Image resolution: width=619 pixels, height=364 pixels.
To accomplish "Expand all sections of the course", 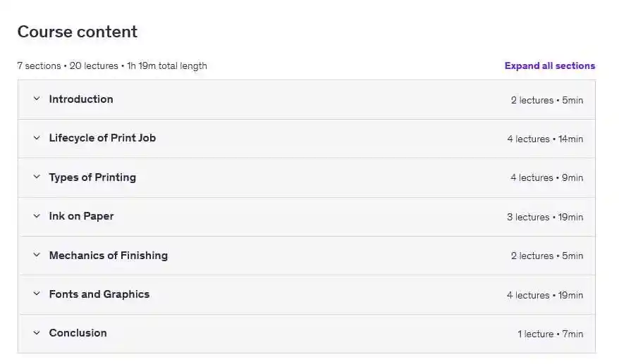I will coord(549,66).
